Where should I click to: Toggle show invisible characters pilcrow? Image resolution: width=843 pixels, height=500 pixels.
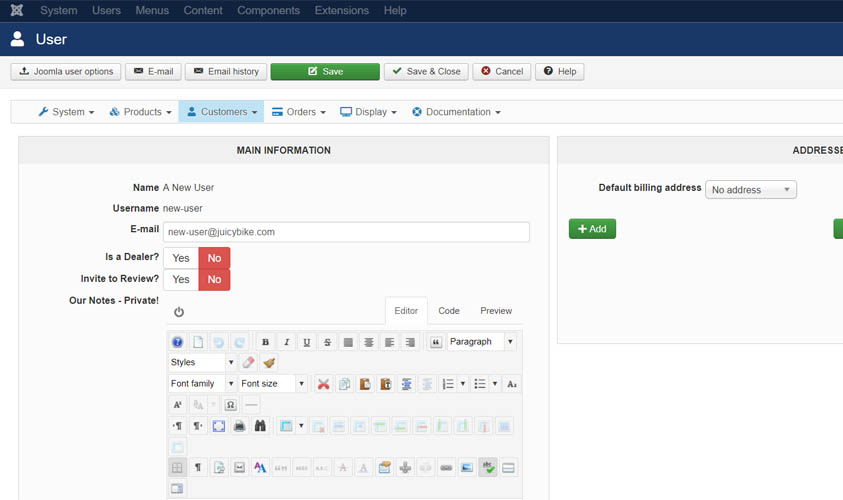click(x=198, y=468)
